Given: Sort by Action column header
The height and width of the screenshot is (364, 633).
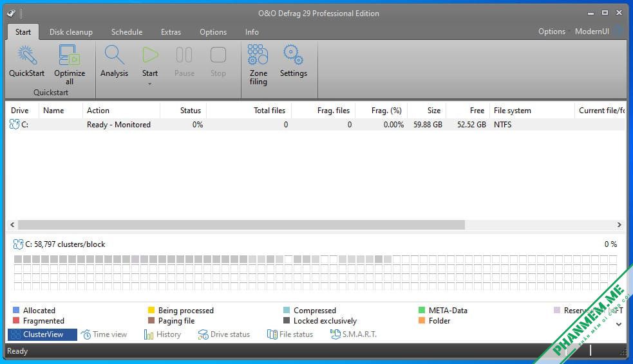Looking at the screenshot, I should [121, 111].
